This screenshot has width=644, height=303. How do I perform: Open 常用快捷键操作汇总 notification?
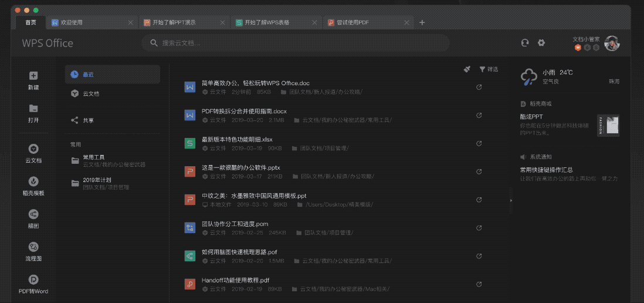pyautogui.click(x=547, y=170)
